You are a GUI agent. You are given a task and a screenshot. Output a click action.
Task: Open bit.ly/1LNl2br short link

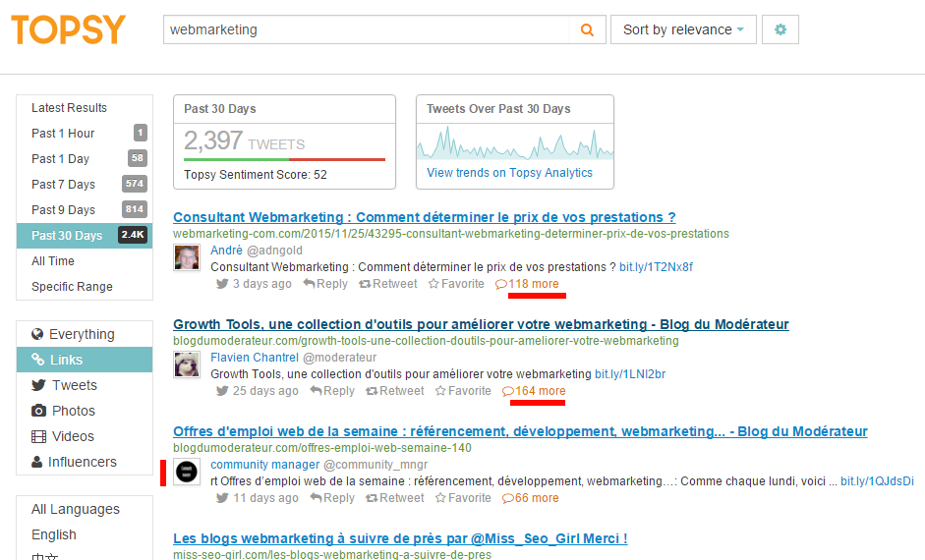point(630,373)
